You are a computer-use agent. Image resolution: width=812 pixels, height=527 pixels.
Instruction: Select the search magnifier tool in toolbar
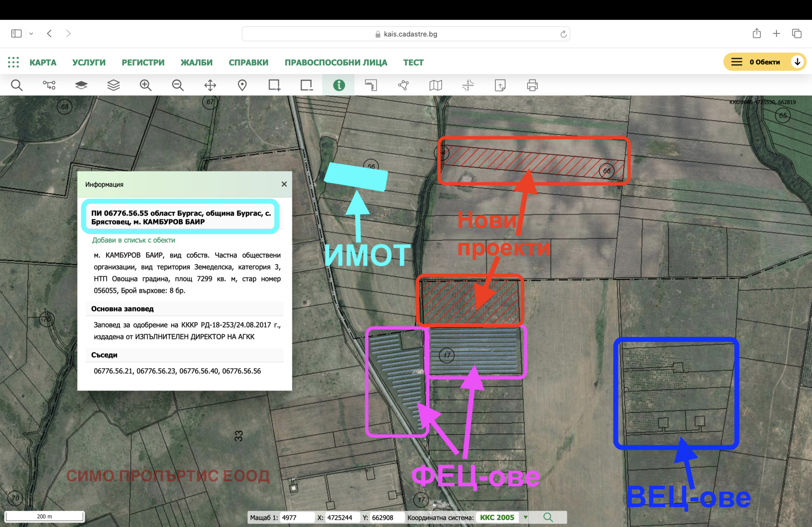coord(17,85)
